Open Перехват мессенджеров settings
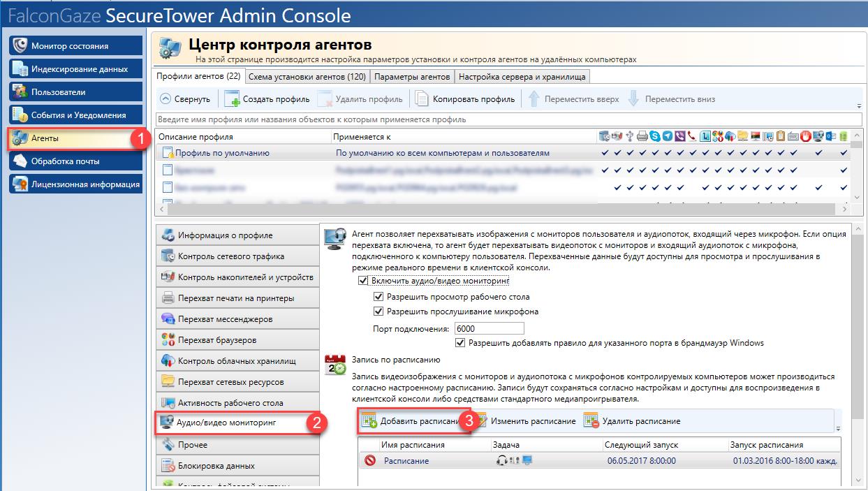 pyautogui.click(x=237, y=319)
